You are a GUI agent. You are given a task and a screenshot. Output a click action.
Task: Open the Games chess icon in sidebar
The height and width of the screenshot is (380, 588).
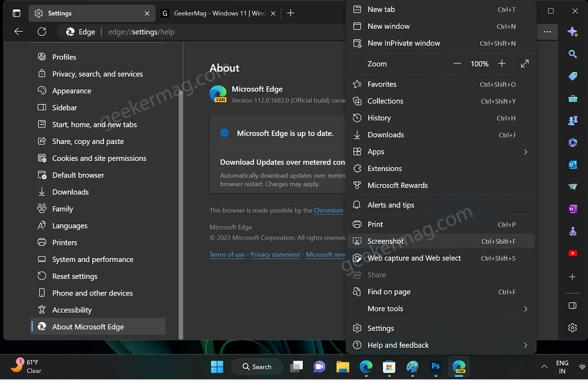(572, 120)
